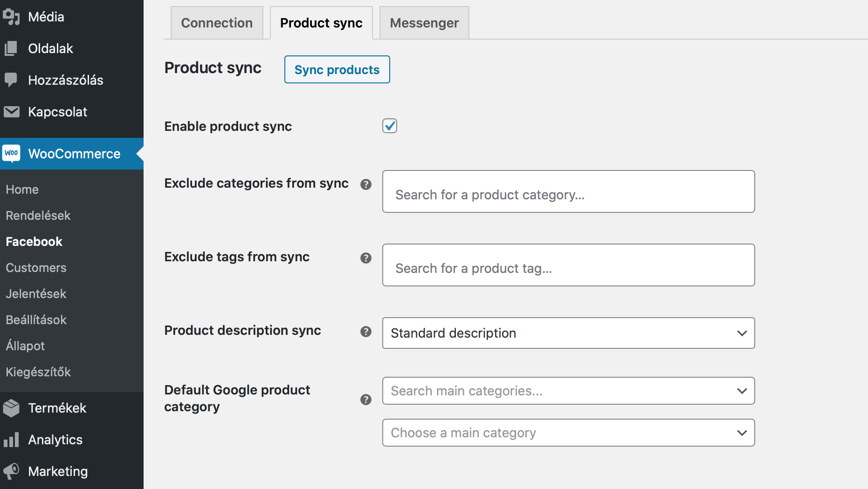Click the Oldalak pages icon

click(x=11, y=48)
